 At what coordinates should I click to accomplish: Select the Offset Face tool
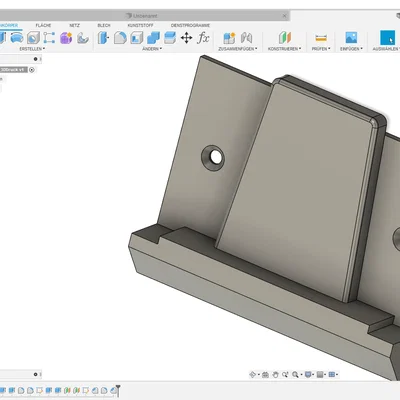pos(170,38)
